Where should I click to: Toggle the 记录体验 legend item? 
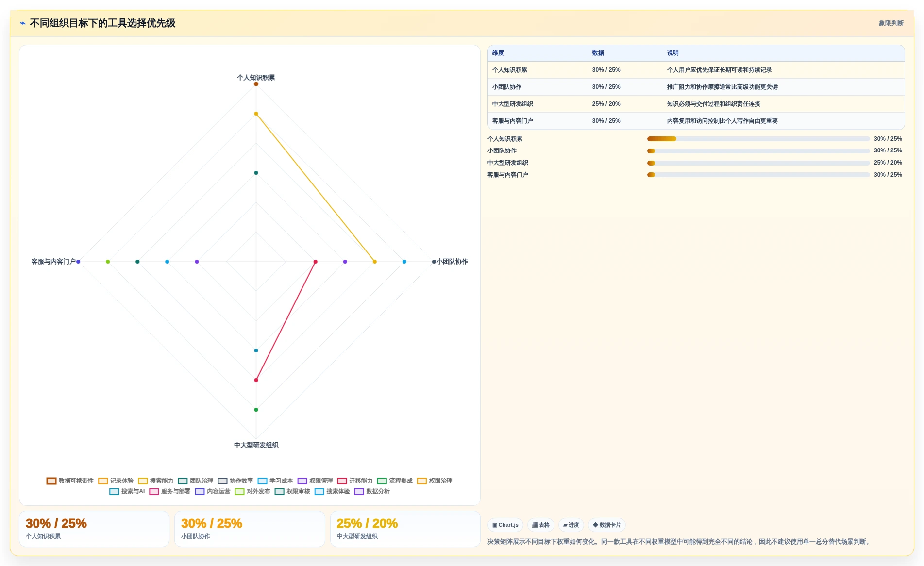[x=116, y=481]
